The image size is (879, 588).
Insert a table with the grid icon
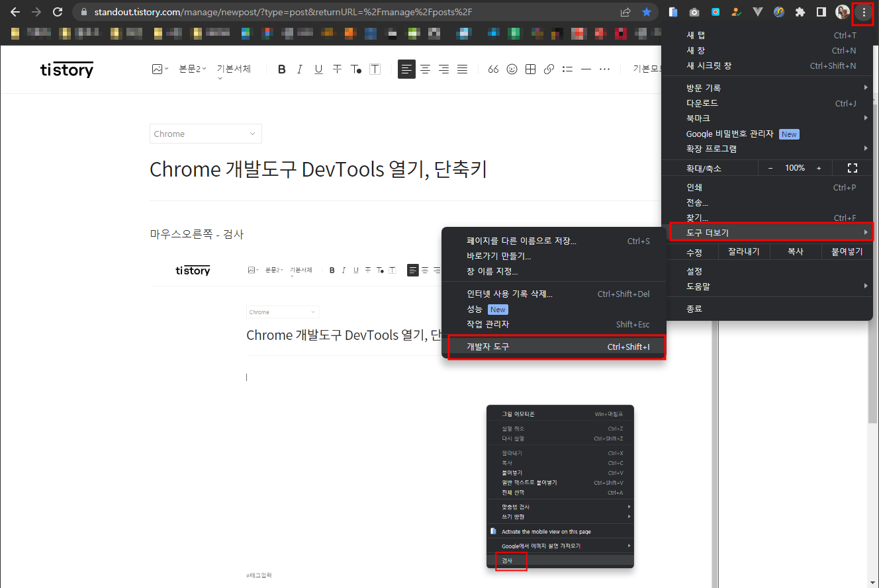pos(530,69)
